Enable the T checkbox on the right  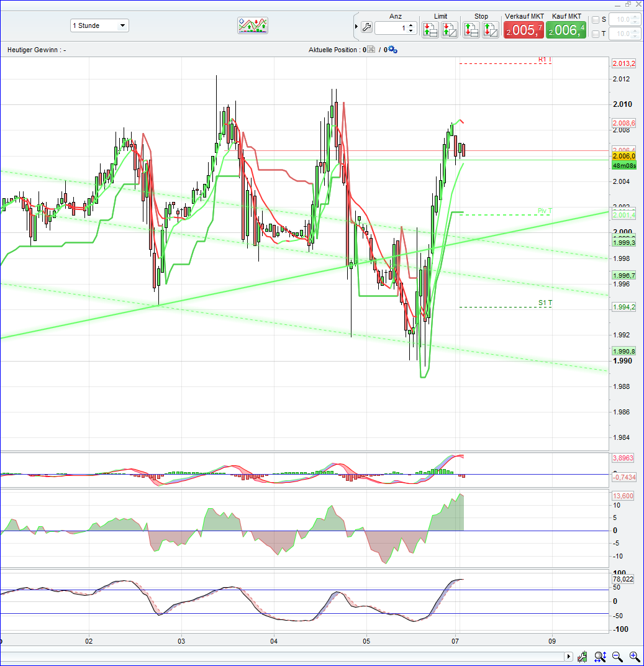pos(595,34)
